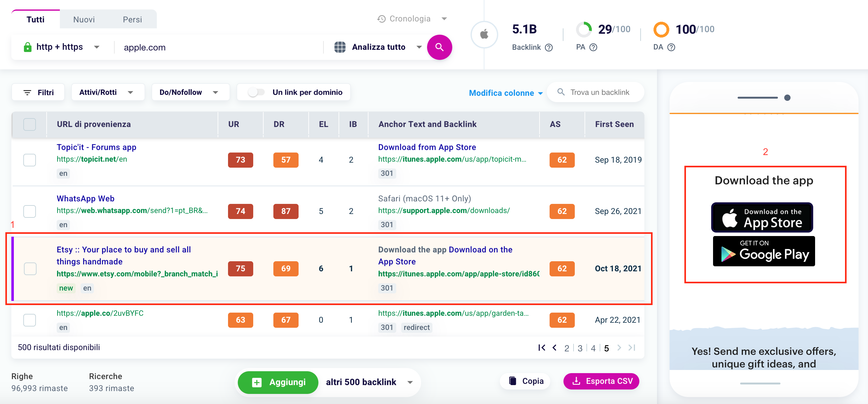The height and width of the screenshot is (404, 868).
Task: Click the PA 29/100 circular gauge
Action: pyautogui.click(x=584, y=30)
